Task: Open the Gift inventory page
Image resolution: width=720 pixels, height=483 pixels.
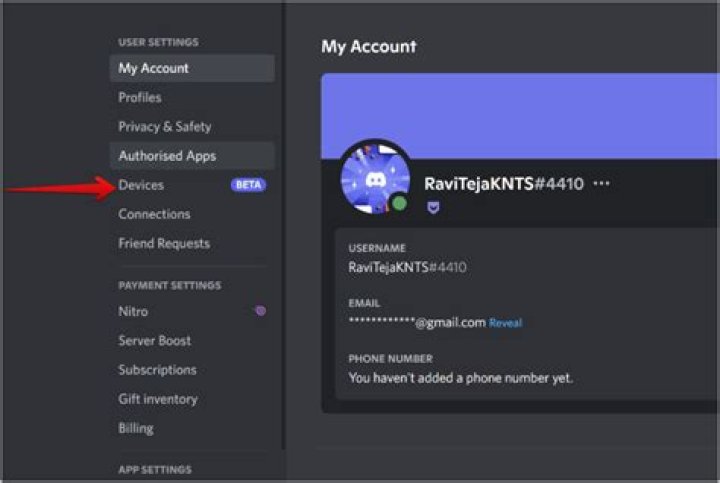Action: (x=157, y=399)
